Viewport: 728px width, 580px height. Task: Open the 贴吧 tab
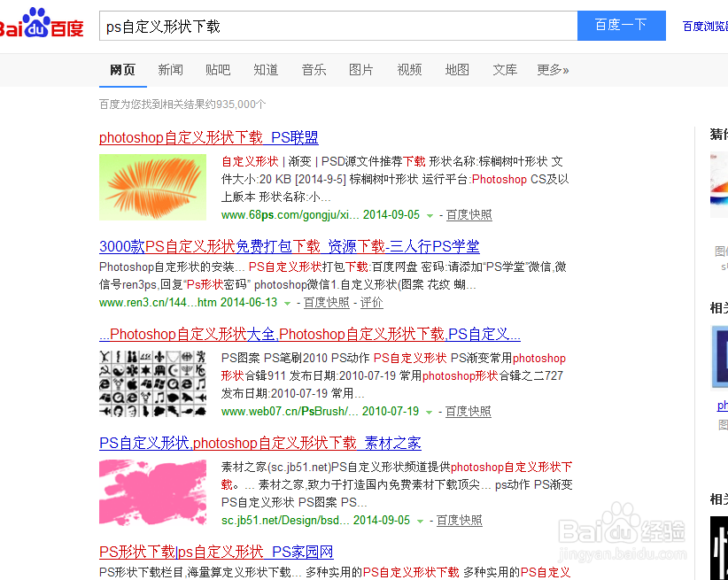[x=218, y=69]
